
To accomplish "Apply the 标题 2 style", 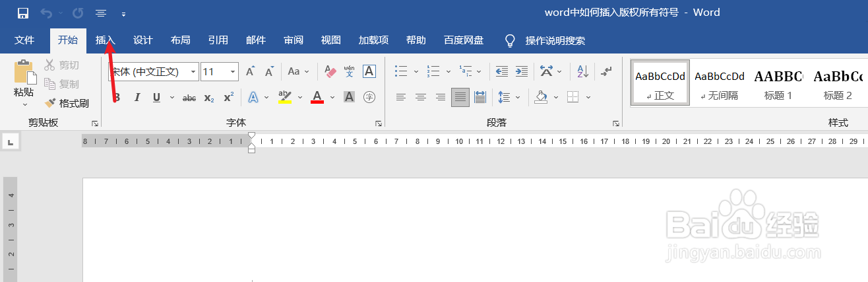I will 838,83.
